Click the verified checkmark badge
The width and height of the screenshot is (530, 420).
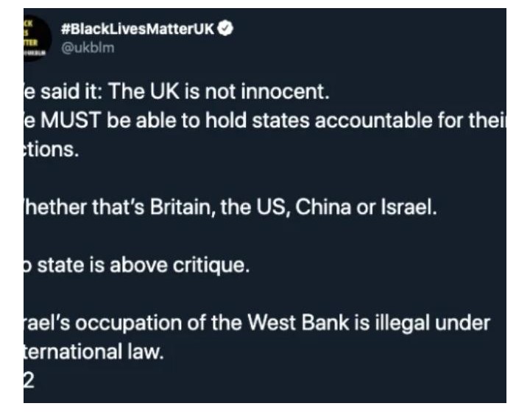click(225, 29)
